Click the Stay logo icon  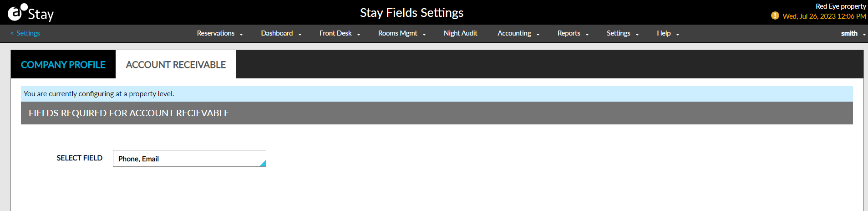click(15, 13)
